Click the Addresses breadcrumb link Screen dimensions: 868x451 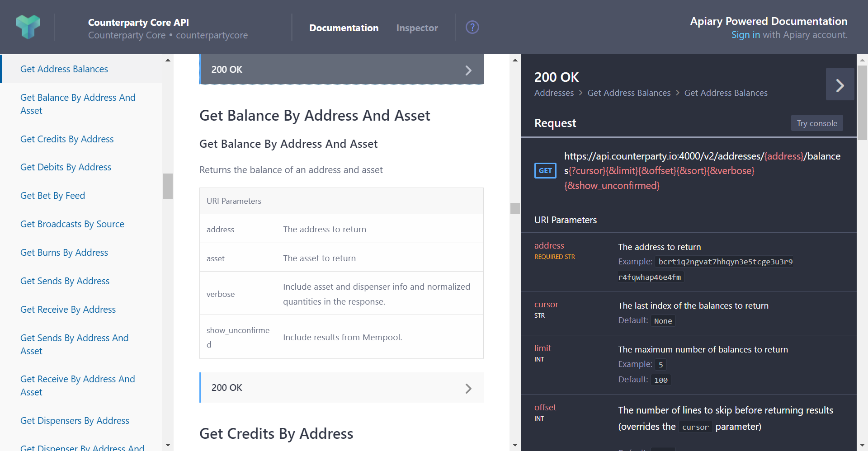click(x=553, y=93)
